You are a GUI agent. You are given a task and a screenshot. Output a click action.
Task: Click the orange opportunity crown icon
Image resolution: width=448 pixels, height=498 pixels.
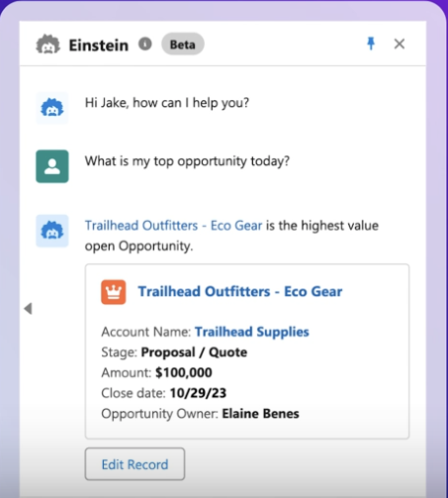tap(114, 292)
